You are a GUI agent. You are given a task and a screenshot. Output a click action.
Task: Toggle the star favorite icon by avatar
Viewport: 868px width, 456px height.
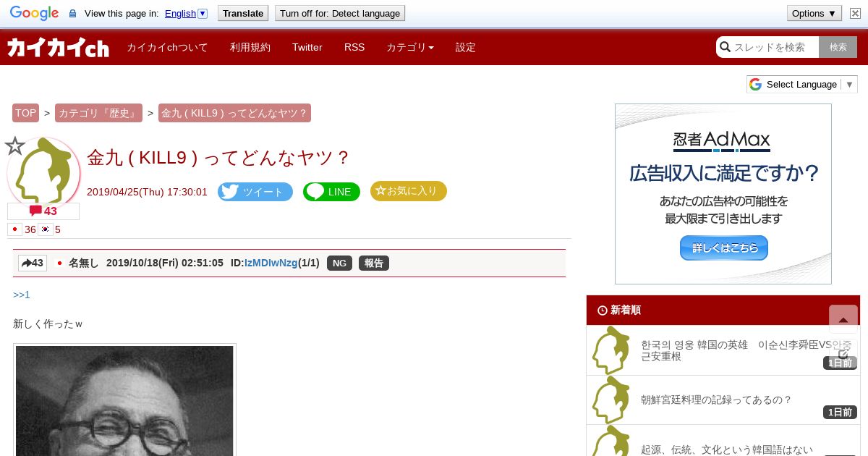(x=14, y=146)
